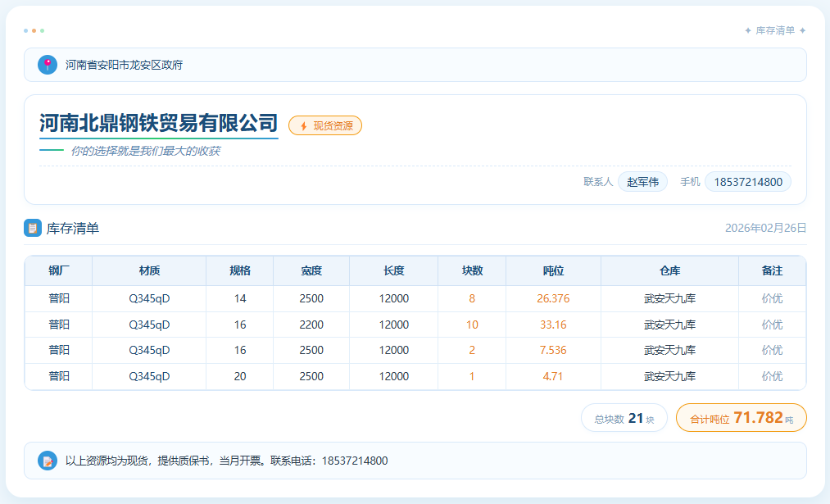Click the document icon in the footer note
The width and height of the screenshot is (830, 504).
pos(48,461)
